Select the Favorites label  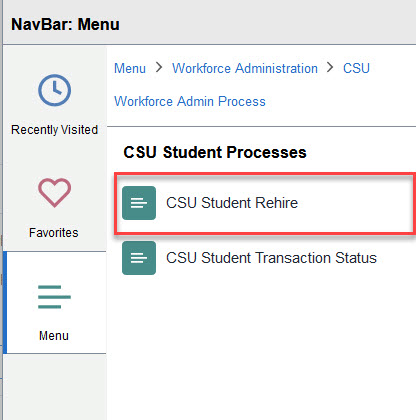[54, 233]
